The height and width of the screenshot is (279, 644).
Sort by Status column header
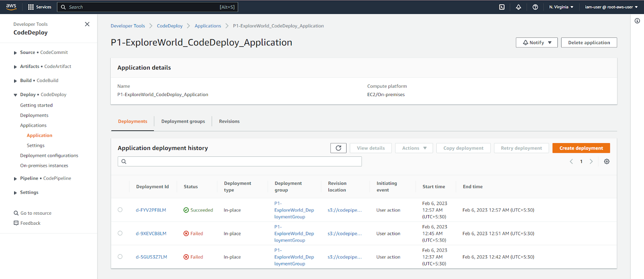click(x=191, y=187)
